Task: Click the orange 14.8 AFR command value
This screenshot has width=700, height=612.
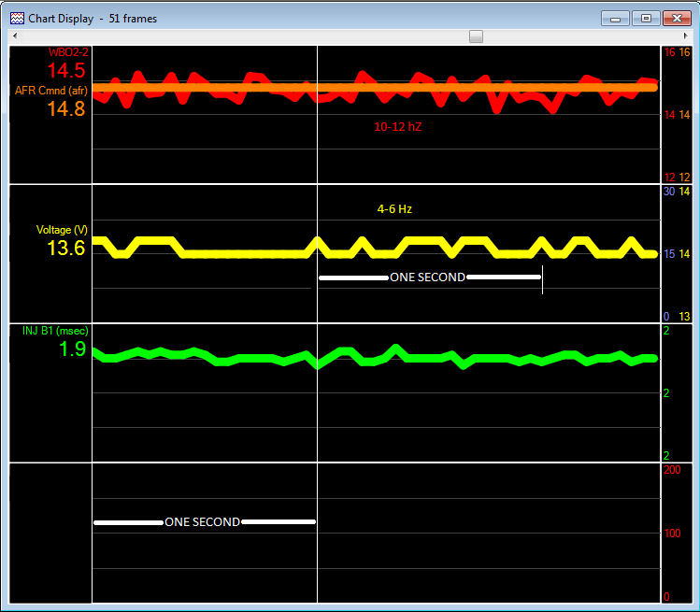Action: (x=65, y=109)
